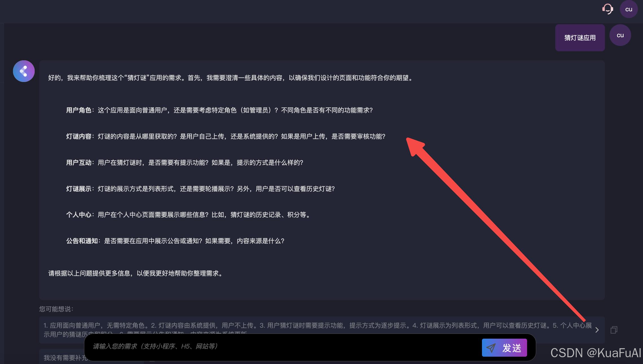Click the bold 灯谜展示 heading
Viewport: 643px width, 364px height.
coord(78,189)
